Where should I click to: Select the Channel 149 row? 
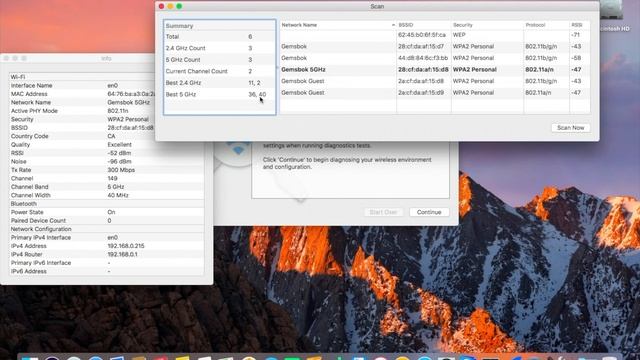pyautogui.click(x=106, y=178)
